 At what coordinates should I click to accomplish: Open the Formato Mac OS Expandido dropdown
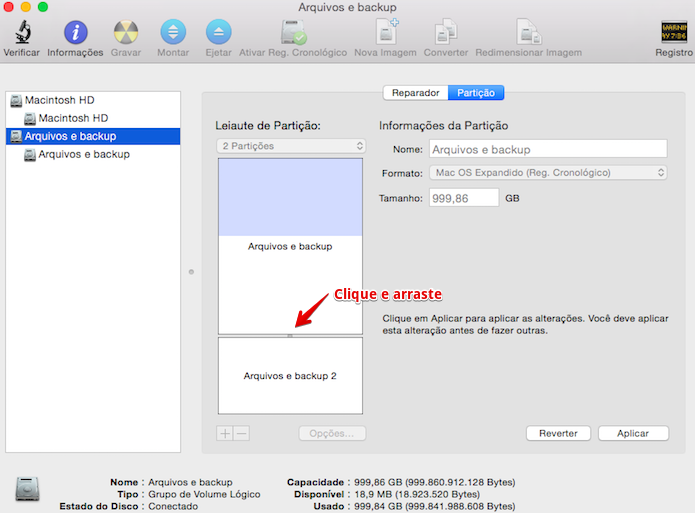[x=548, y=172]
